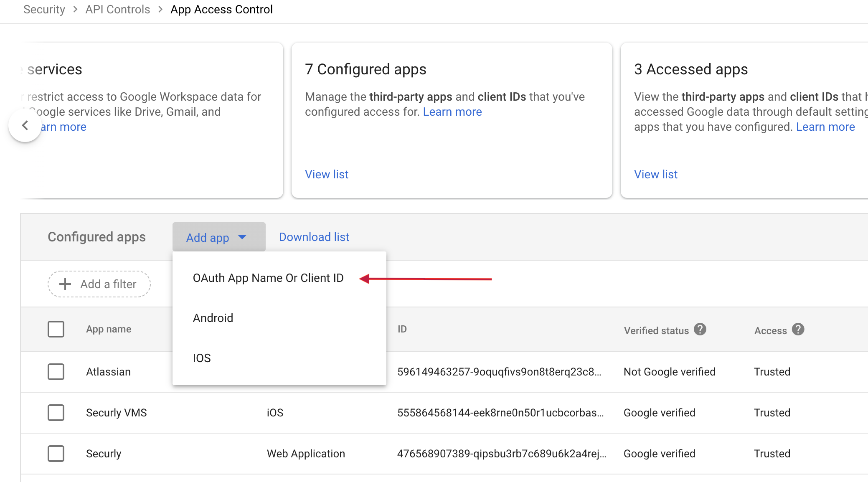The width and height of the screenshot is (868, 482).
Task: Click Verified status column header
Action: coord(656,331)
